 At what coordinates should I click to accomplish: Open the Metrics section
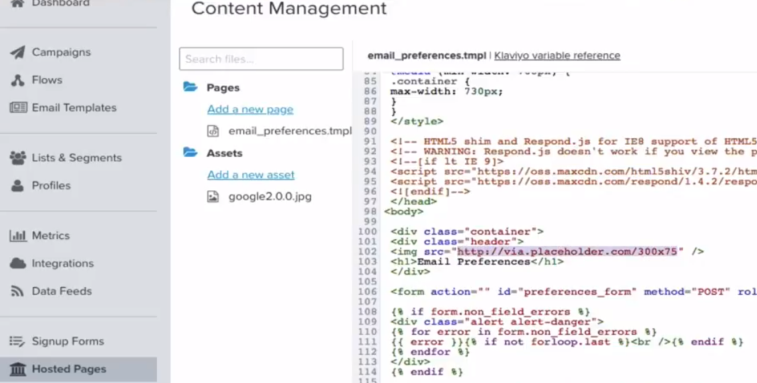coord(51,236)
